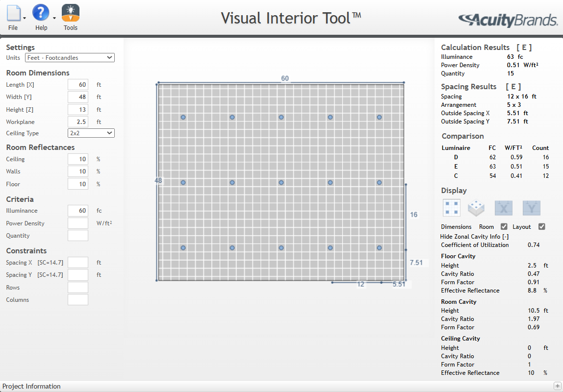563x392 pixels.
Task: Expand Project Information plus icon
Action: click(x=557, y=386)
